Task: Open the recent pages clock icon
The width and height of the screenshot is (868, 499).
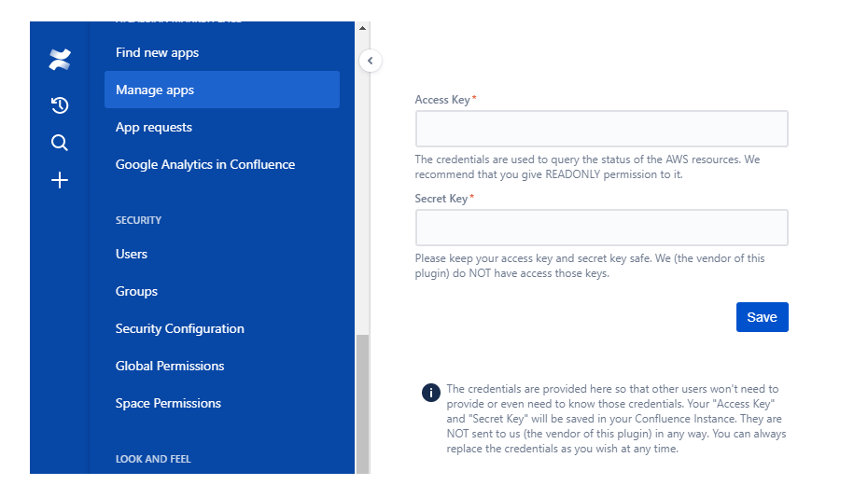Action: click(60, 105)
